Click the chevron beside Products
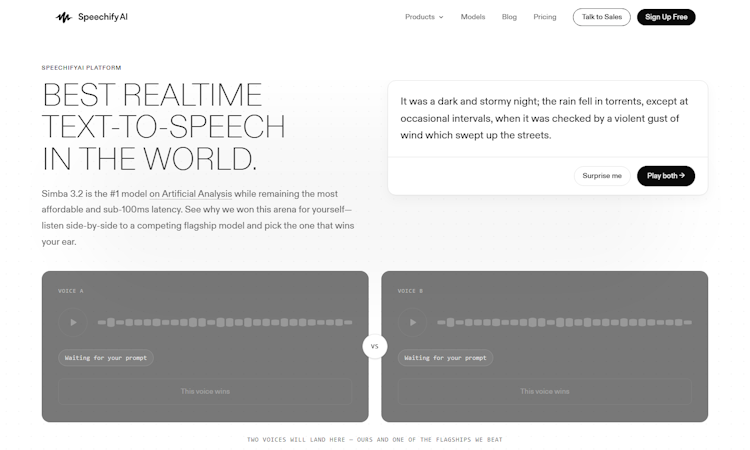Image resolution: width=750 pixels, height=450 pixels. point(441,17)
